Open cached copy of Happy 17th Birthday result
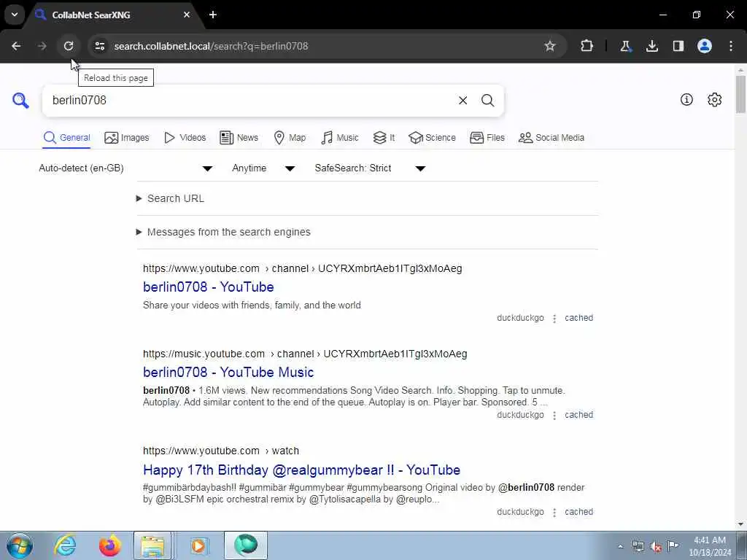The height and width of the screenshot is (560, 747). pos(578,513)
